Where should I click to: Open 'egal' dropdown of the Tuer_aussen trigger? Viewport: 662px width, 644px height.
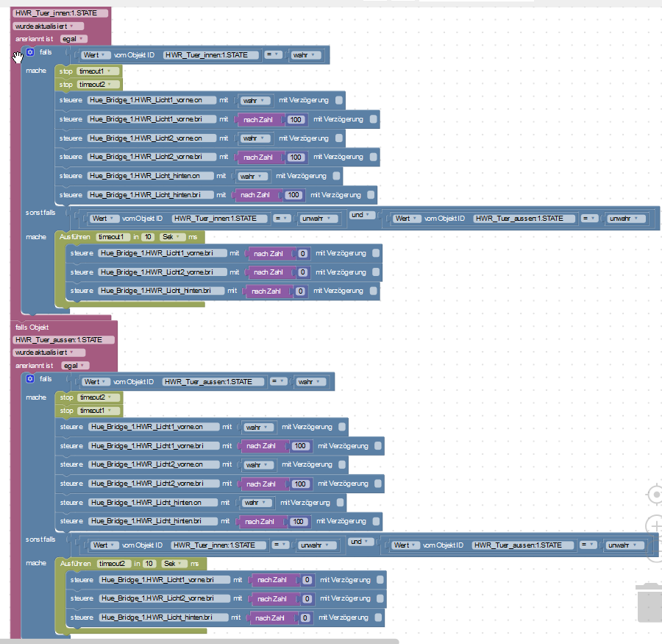pyautogui.click(x=75, y=366)
